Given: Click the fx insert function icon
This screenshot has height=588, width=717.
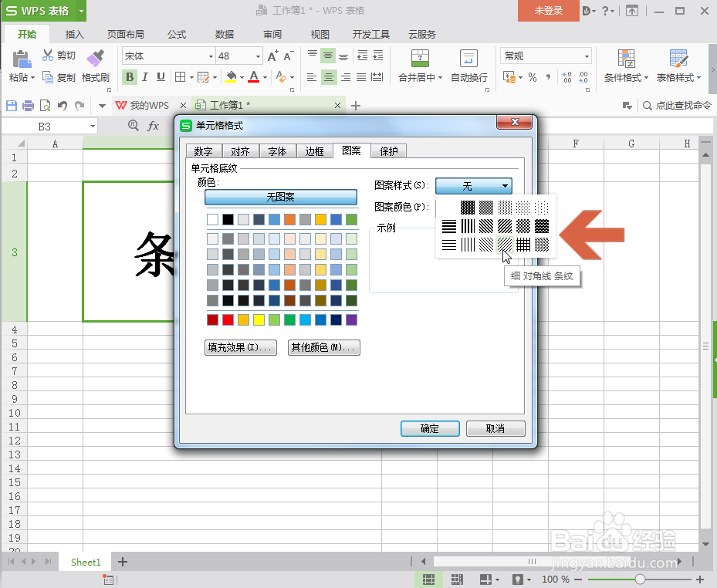Looking at the screenshot, I should tap(153, 126).
